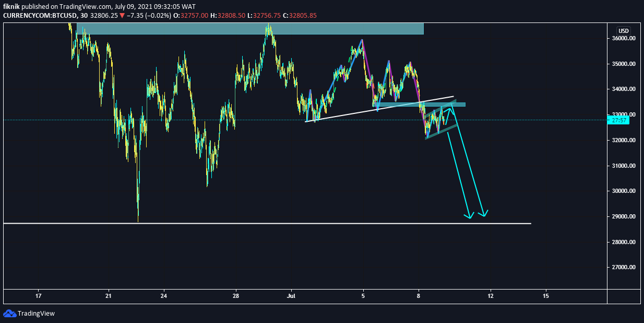Click the last price 32806.25
This screenshot has width=644, height=323.
point(104,16)
